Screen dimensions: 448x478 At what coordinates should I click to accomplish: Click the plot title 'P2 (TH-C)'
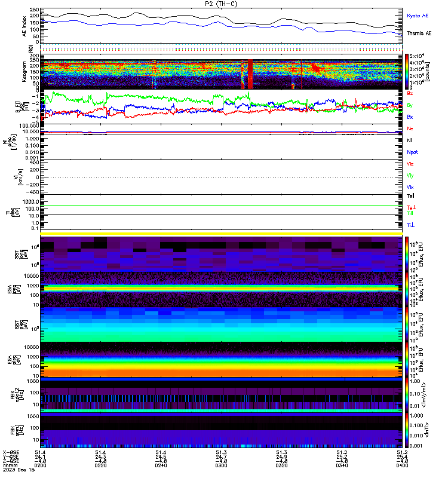tap(220, 4)
